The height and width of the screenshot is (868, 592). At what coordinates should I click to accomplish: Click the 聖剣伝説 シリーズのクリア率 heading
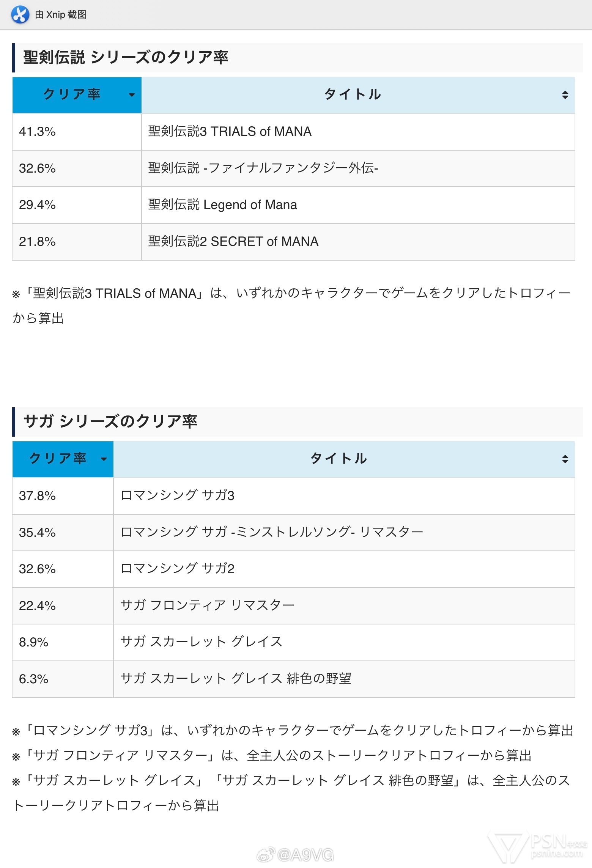point(126,57)
